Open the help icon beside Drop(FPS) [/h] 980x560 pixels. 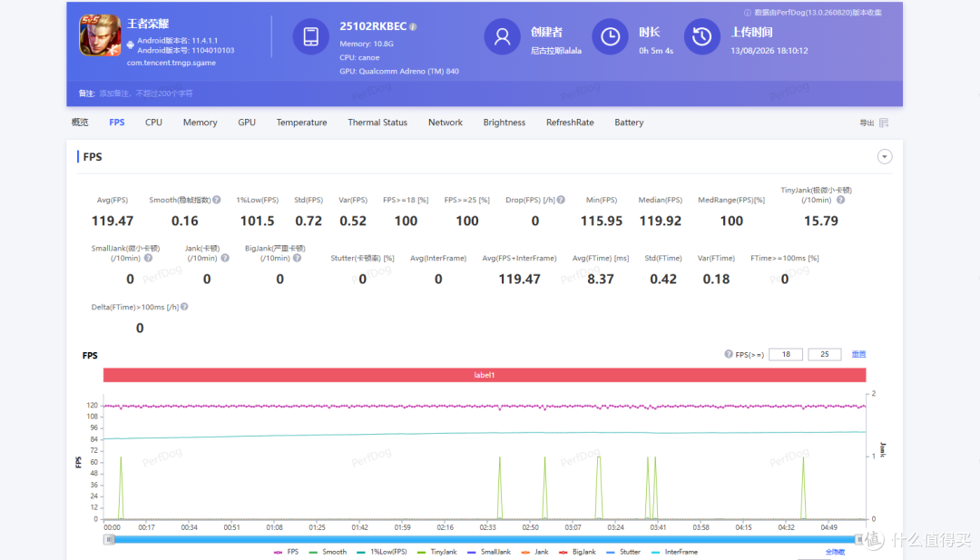(561, 200)
